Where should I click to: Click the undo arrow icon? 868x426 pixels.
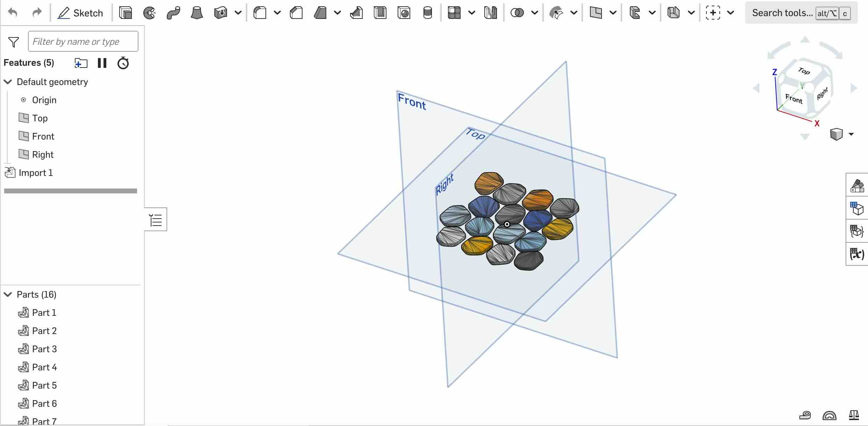[x=13, y=13]
